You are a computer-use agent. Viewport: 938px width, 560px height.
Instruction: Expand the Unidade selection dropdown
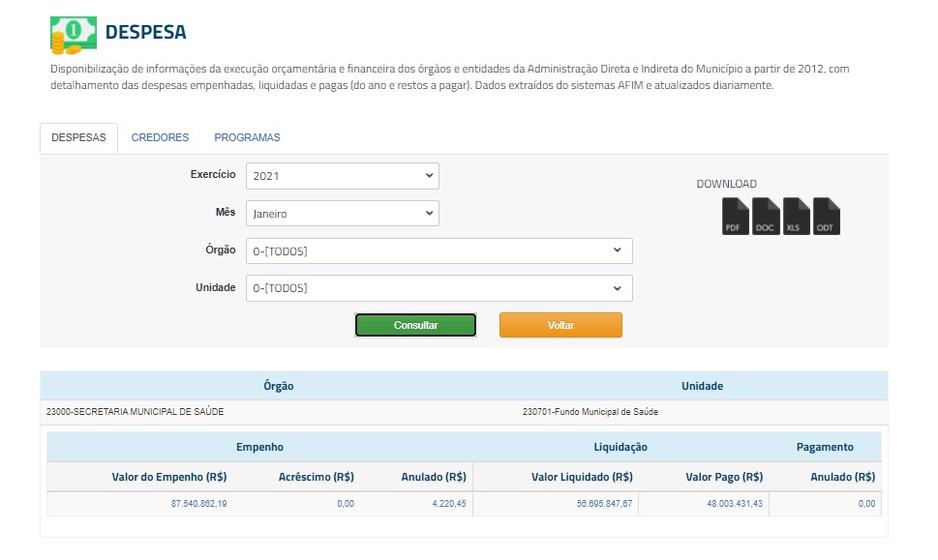click(439, 288)
